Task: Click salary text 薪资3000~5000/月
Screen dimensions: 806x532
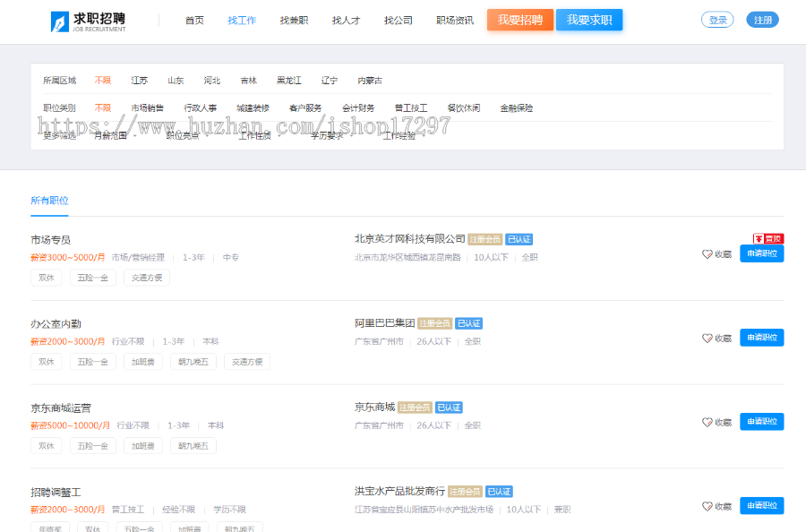Action: (68, 257)
